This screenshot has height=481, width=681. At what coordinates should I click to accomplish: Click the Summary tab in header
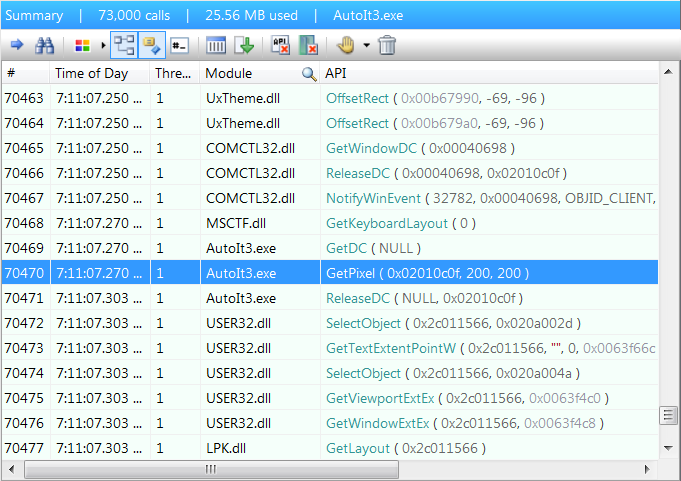34,15
